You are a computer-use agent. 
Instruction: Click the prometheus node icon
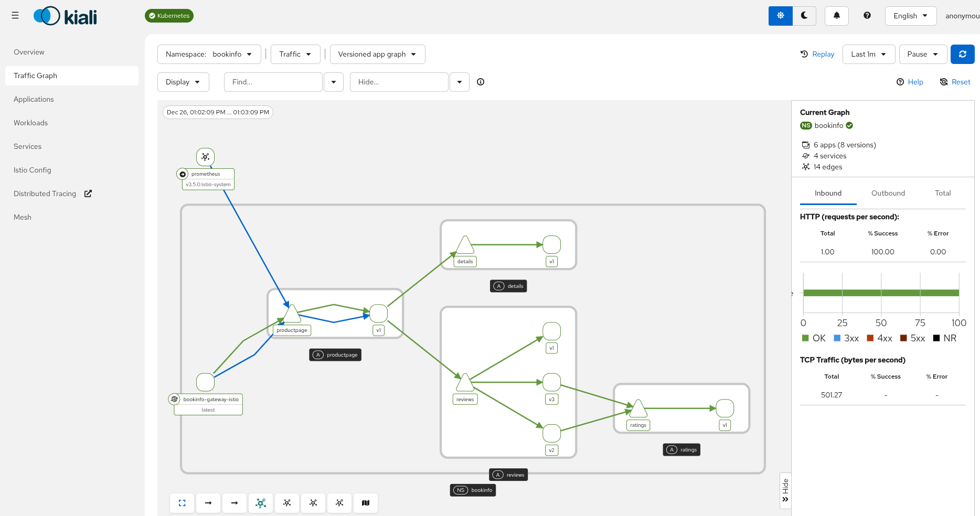coord(205,157)
